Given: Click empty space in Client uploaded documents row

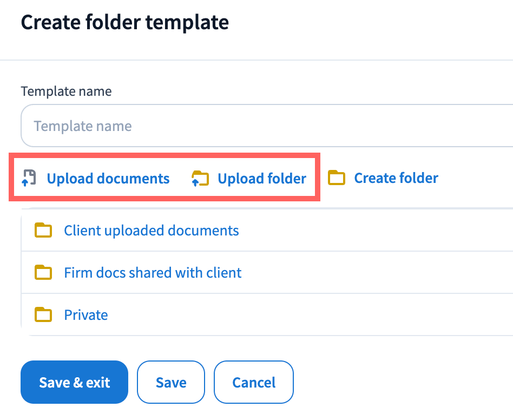Looking at the screenshot, I should (x=379, y=231).
